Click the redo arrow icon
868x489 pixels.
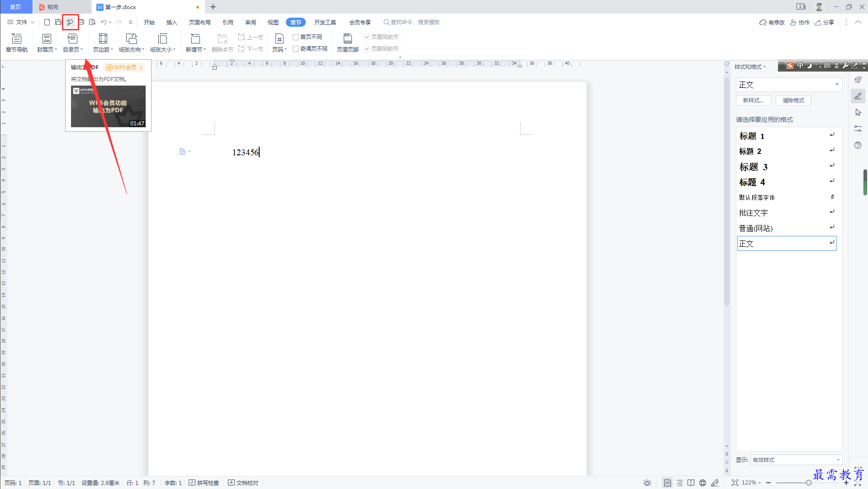tap(119, 22)
